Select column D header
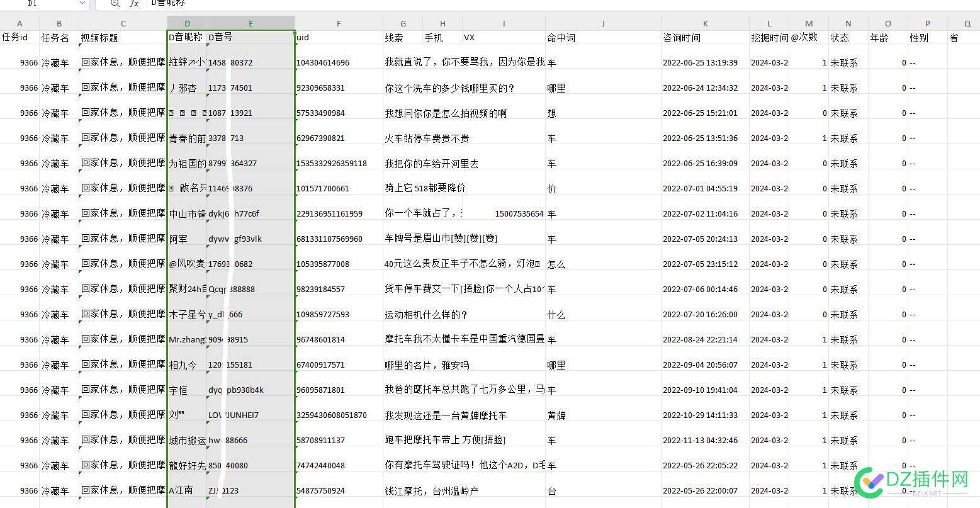 (x=187, y=24)
